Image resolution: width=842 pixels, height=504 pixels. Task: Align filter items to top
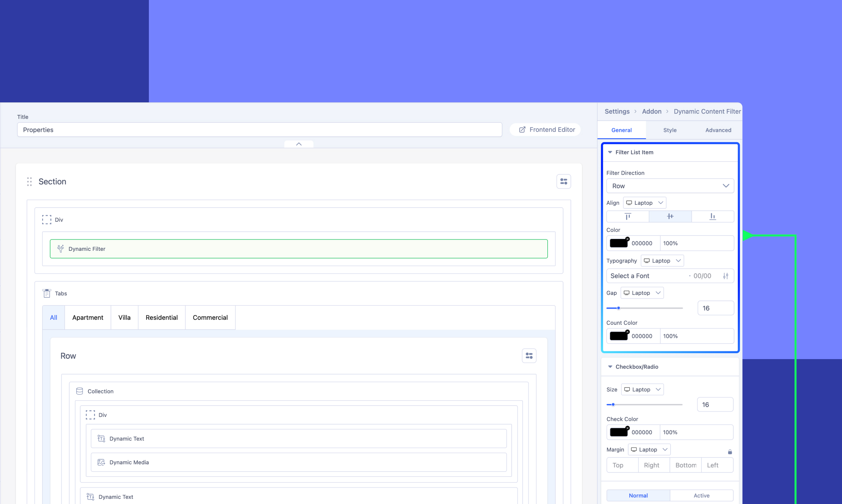(x=628, y=217)
